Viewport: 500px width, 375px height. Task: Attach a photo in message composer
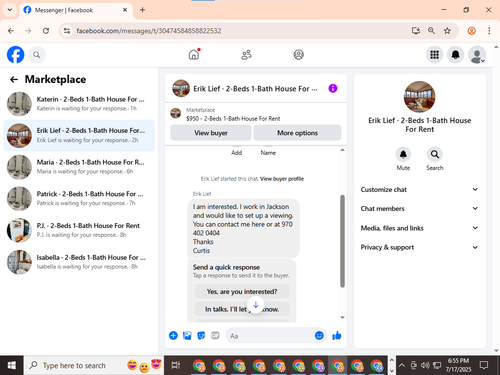(x=187, y=335)
